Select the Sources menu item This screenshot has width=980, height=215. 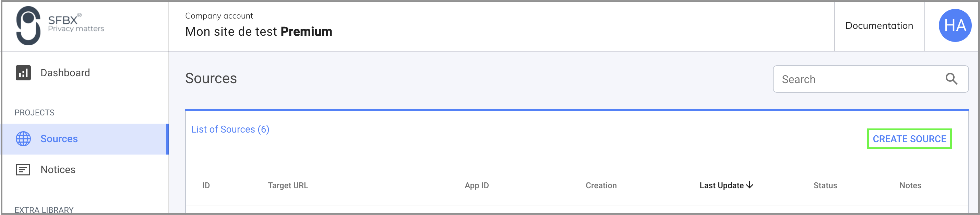(59, 139)
